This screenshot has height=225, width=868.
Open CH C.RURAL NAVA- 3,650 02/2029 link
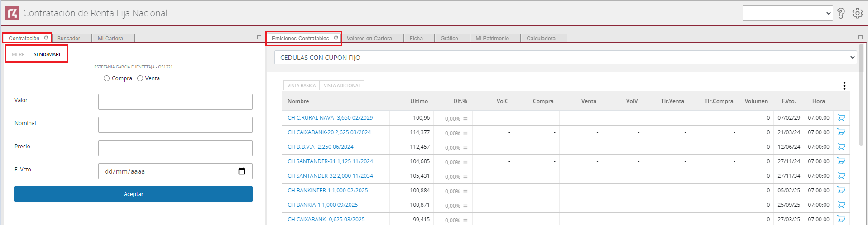[x=330, y=118]
